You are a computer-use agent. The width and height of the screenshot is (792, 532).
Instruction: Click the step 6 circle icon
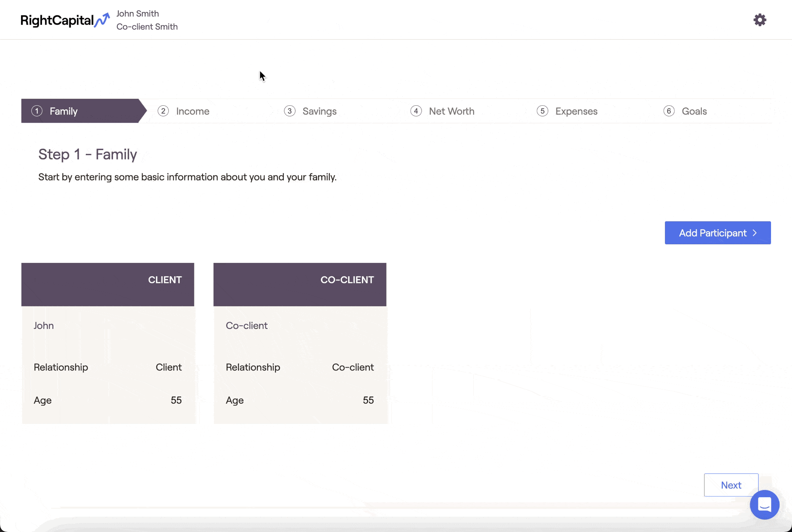pyautogui.click(x=669, y=111)
